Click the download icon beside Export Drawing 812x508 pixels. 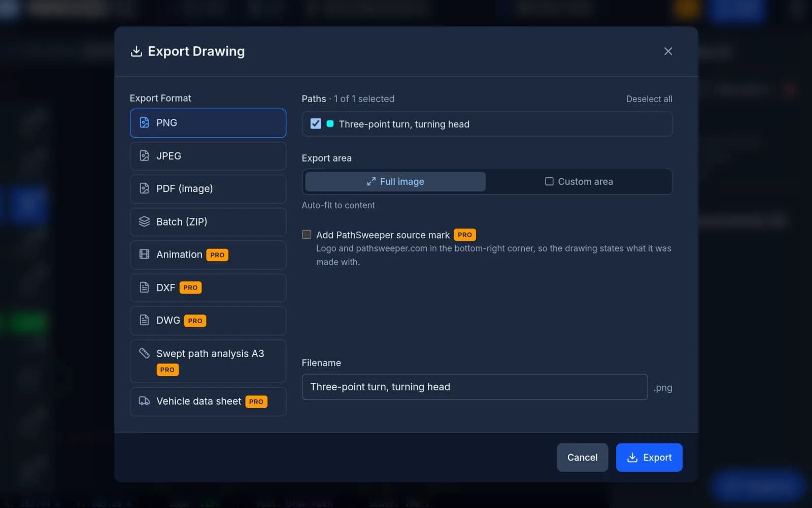(136, 51)
